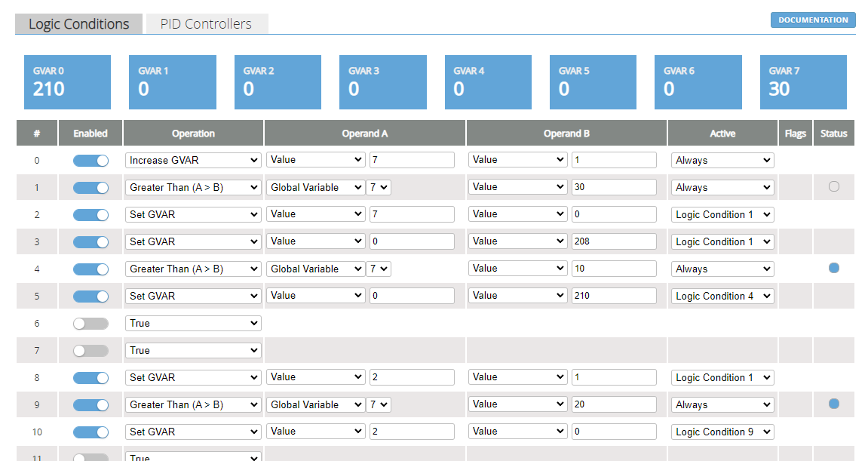868x461 pixels.
Task: Click the status indicator circle on condition 1
Action: point(833,187)
